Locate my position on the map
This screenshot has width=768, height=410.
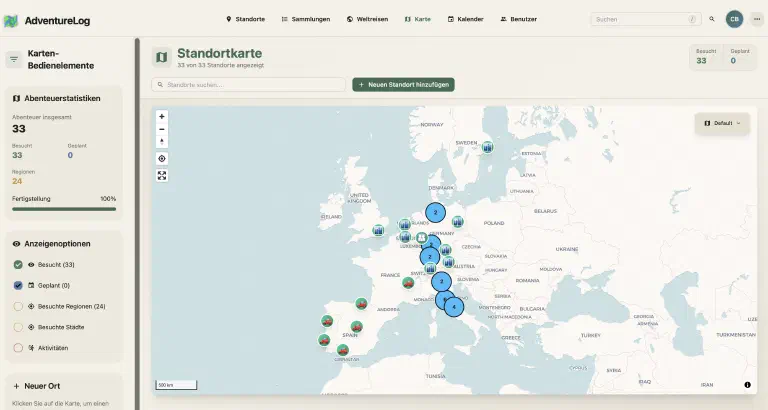point(162,159)
